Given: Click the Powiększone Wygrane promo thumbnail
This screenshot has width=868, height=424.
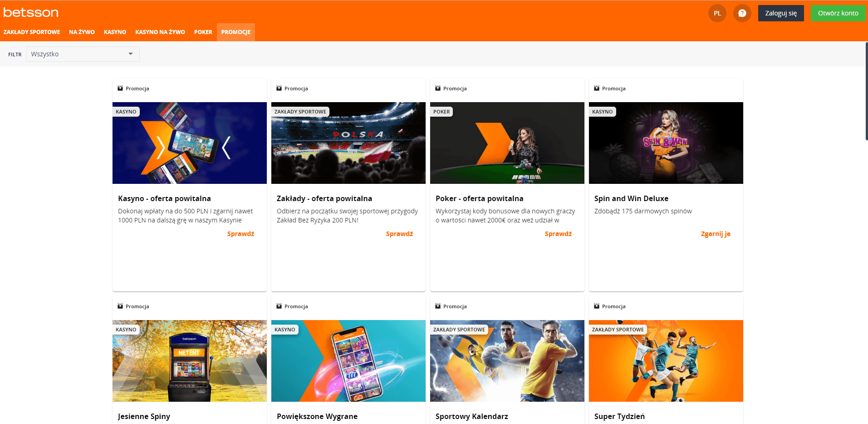Looking at the screenshot, I should [348, 361].
